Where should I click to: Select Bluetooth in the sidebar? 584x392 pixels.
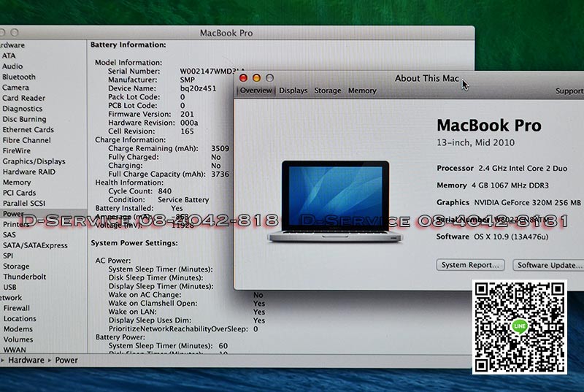tap(19, 77)
